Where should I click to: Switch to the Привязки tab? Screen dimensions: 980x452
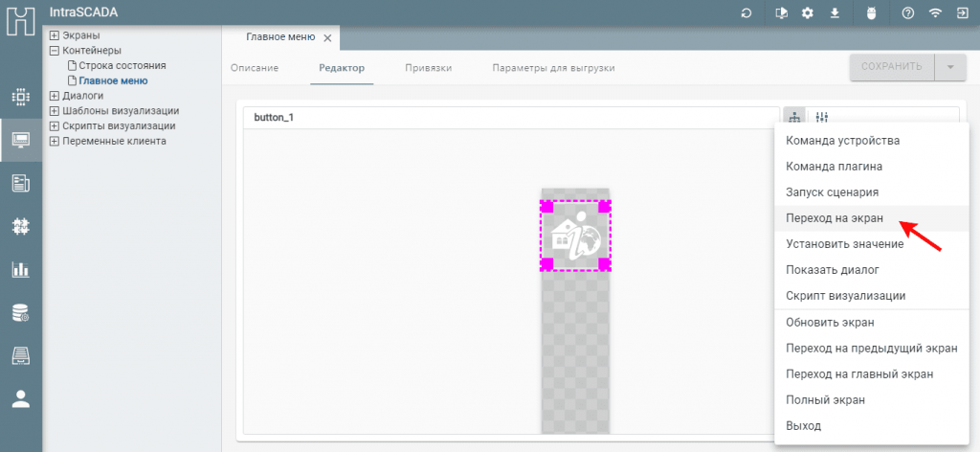[428, 68]
